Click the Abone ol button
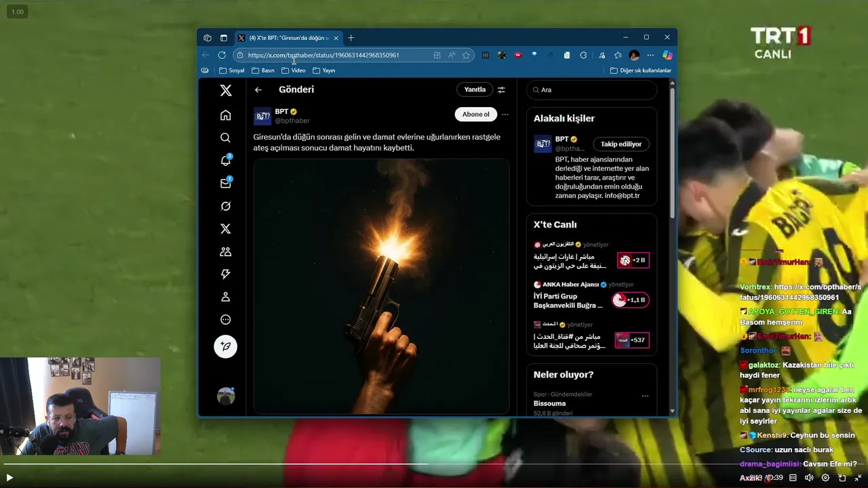 (475, 115)
